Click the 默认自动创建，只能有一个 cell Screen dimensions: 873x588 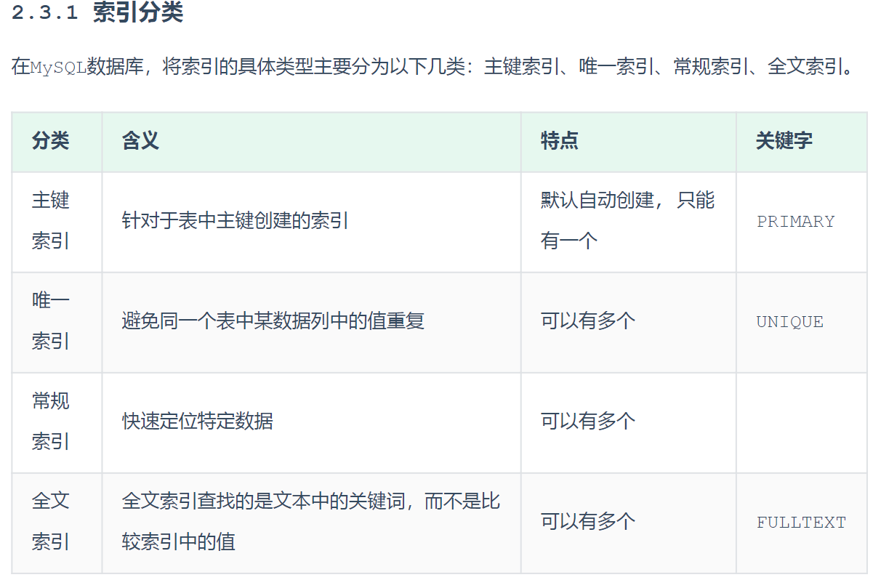(627, 220)
